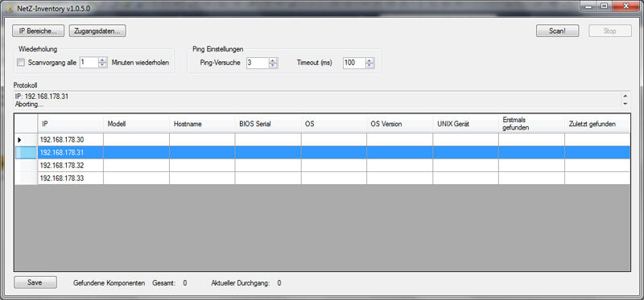
Task: Click the Hostname cell of row 192.168.178.30
Action: point(202,139)
